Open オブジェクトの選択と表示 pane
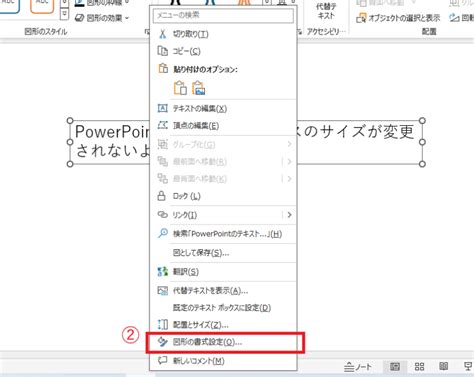The image size is (474, 377). pos(398,18)
